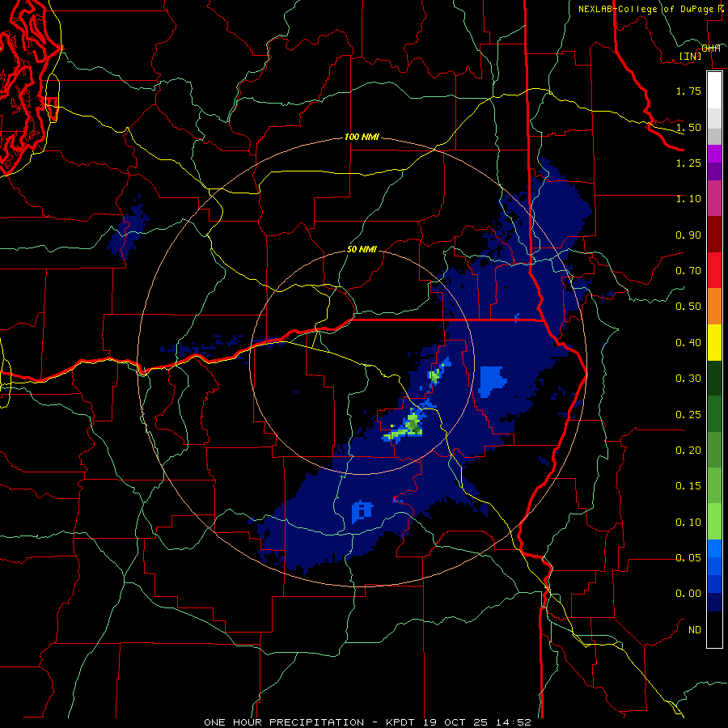Click the 100 NMI range ring label

pyautogui.click(x=362, y=137)
